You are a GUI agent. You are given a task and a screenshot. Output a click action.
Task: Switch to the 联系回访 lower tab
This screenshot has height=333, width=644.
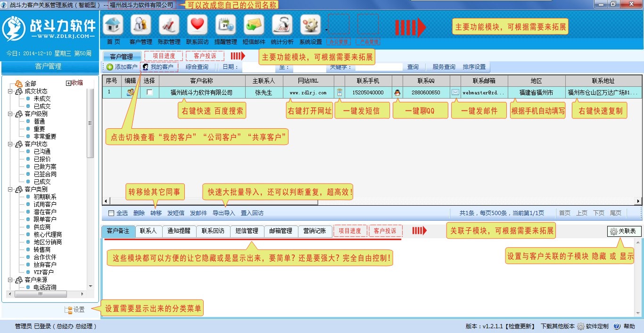213,231
